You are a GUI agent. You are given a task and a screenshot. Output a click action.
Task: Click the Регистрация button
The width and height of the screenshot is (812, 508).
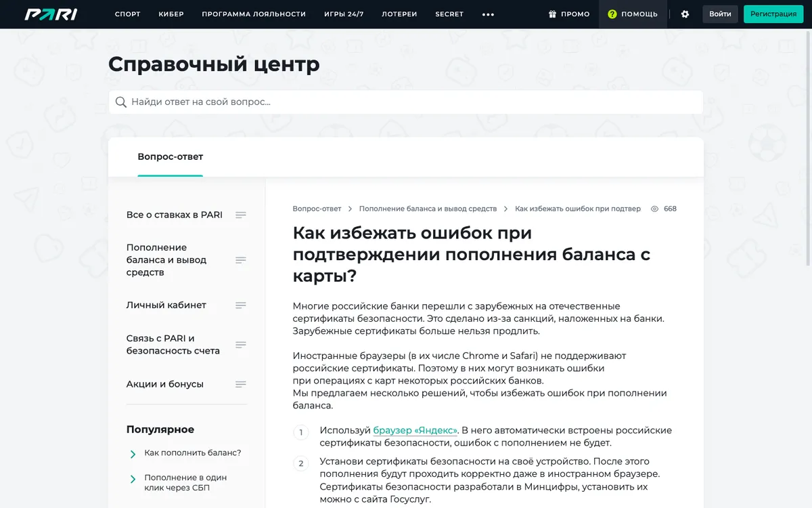(773, 14)
